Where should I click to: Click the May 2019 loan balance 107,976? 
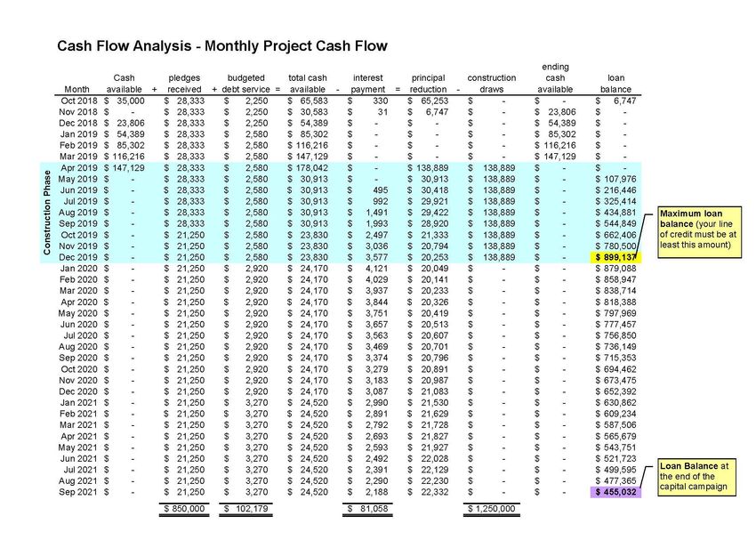[620, 179]
